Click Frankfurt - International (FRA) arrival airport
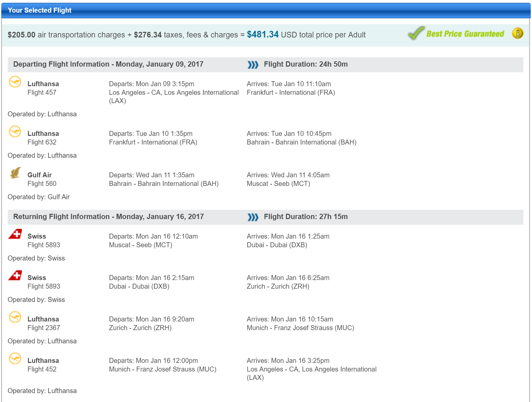 click(291, 92)
